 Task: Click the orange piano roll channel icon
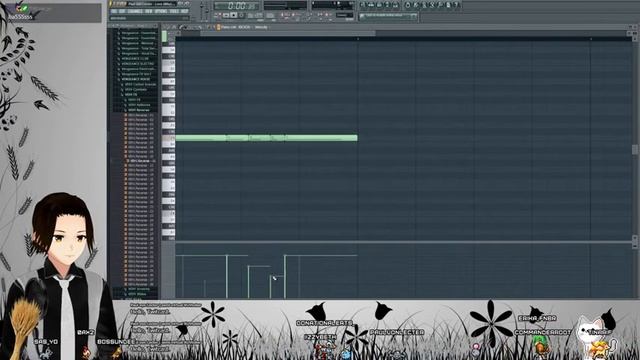coord(218,27)
